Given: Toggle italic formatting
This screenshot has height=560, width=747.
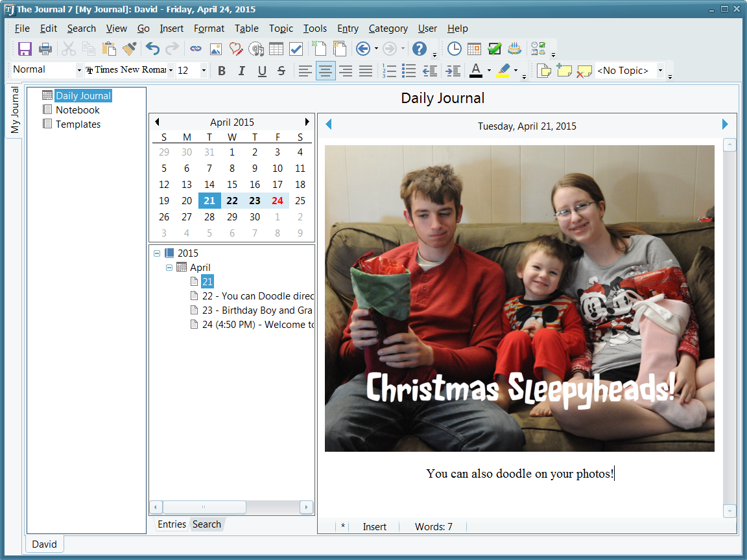Looking at the screenshot, I should pos(242,71).
